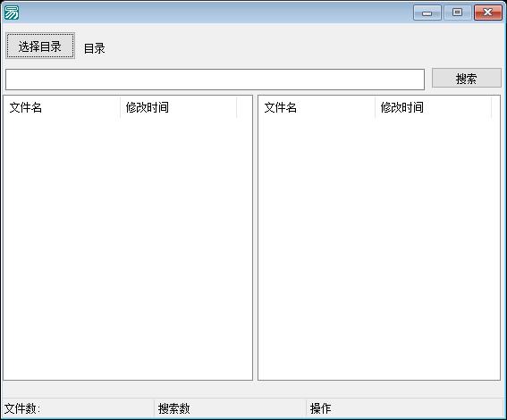Click the 文件数 status bar section
Image resolution: width=507 pixels, height=420 pixels.
pyautogui.click(x=78, y=408)
